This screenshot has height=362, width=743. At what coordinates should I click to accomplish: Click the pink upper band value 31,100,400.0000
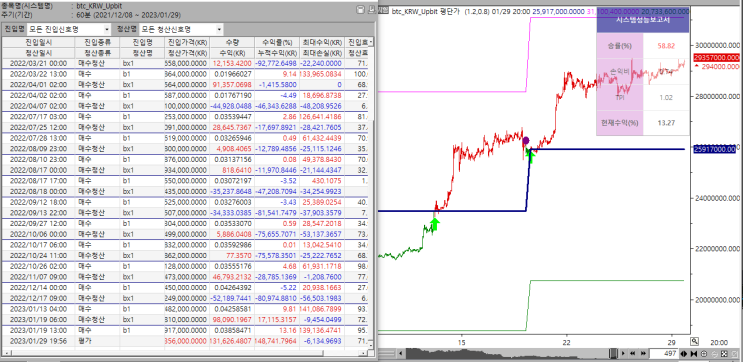[613, 11]
